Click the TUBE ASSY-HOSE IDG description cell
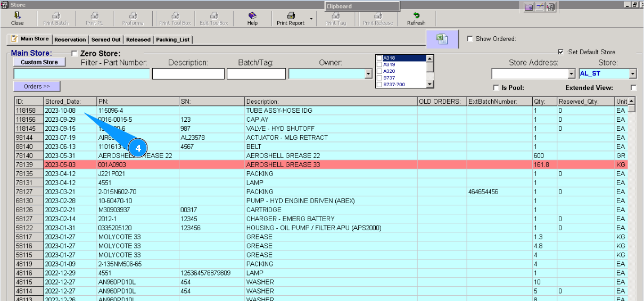Image resolution: width=644 pixels, height=301 pixels. (331, 111)
